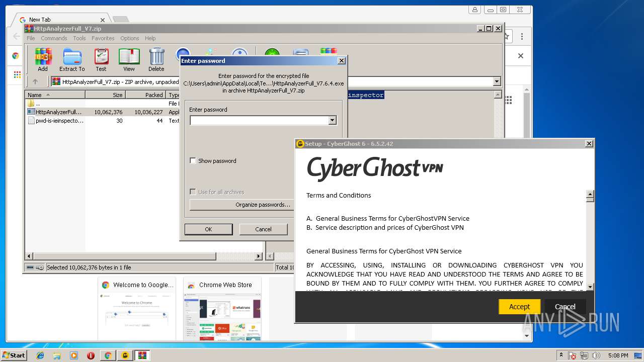Open the Chrome Web Store thumbnail
This screenshot has width=644, height=362.
[x=222, y=309]
